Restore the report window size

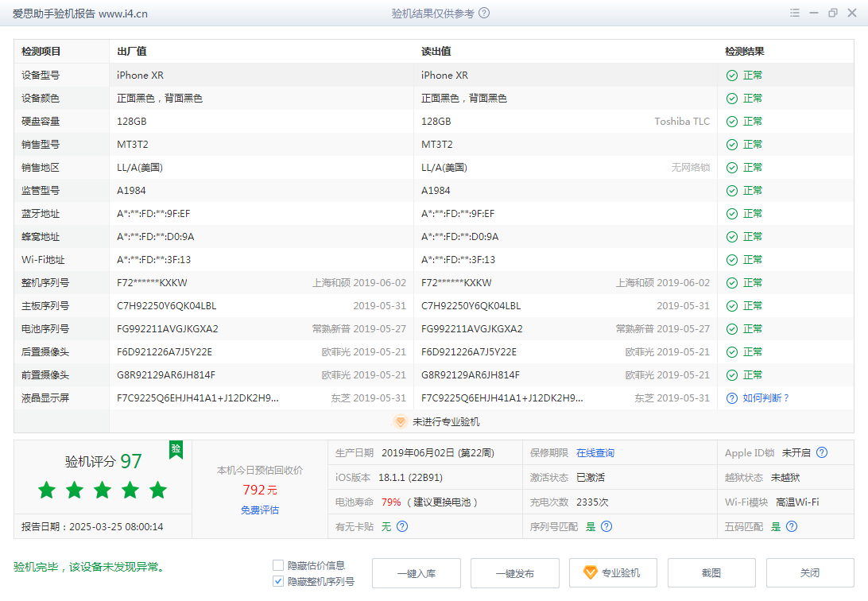832,13
